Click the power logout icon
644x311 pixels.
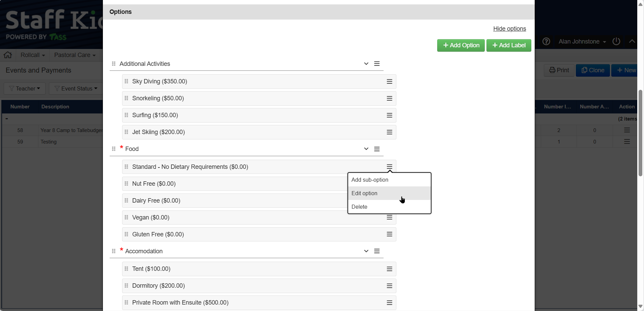coord(616,42)
